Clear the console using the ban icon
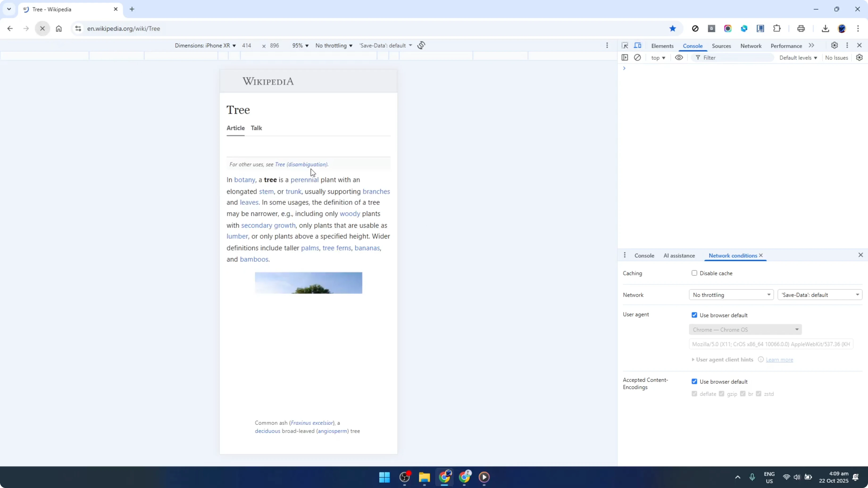The height and width of the screenshot is (488, 868). (x=638, y=58)
